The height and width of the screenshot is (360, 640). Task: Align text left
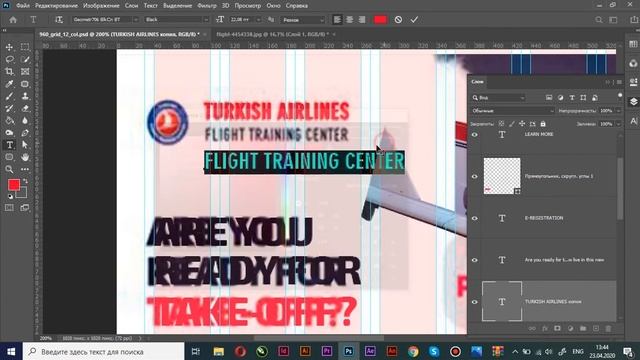click(x=337, y=20)
